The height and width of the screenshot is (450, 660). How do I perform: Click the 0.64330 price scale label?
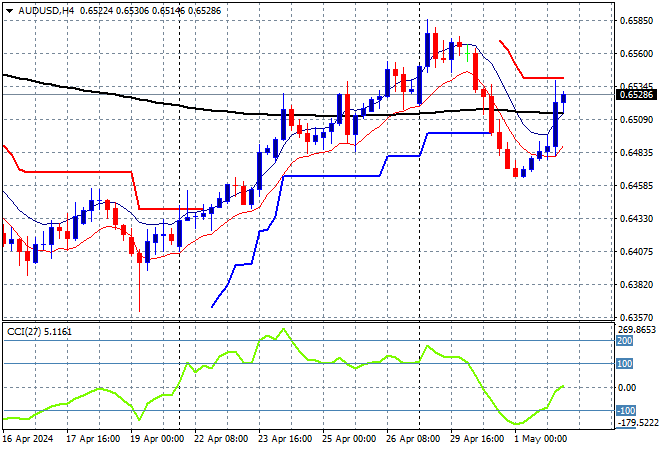[636, 218]
